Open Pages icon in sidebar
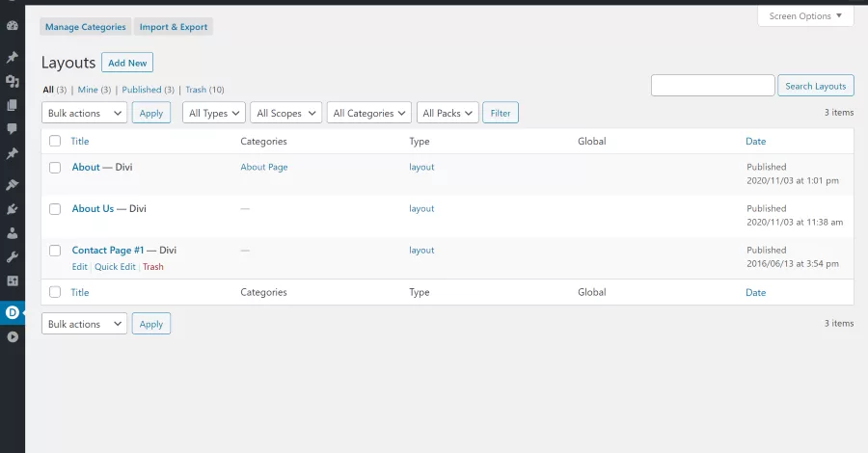868x453 pixels. (x=13, y=105)
